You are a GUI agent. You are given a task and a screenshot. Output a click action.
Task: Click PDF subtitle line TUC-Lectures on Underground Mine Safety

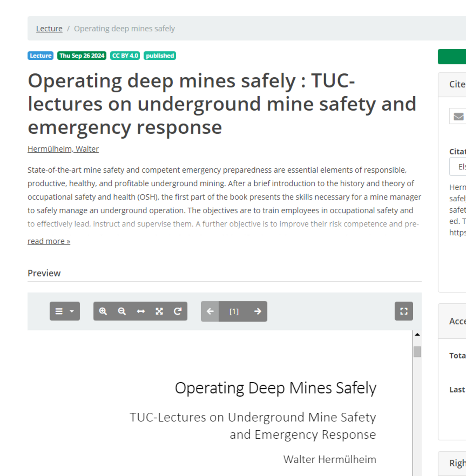point(253,417)
